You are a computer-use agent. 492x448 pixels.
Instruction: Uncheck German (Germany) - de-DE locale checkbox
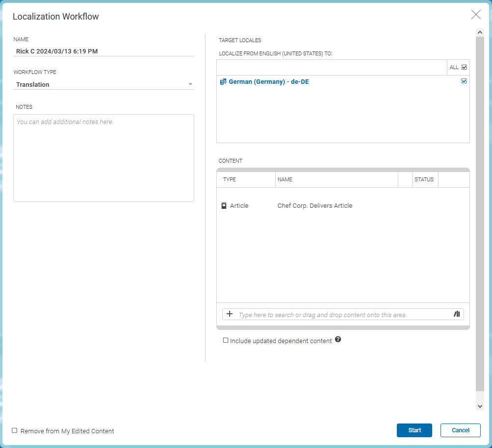click(464, 81)
